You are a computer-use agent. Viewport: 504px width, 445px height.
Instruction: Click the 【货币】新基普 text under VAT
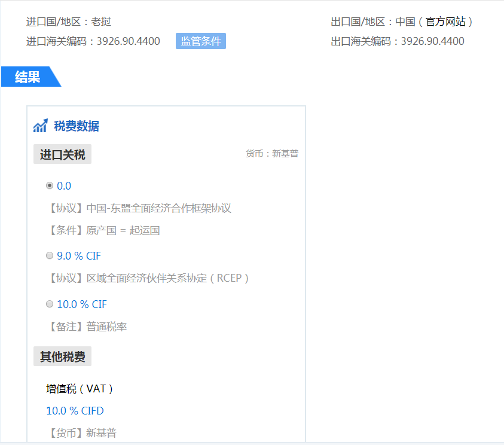(x=82, y=433)
